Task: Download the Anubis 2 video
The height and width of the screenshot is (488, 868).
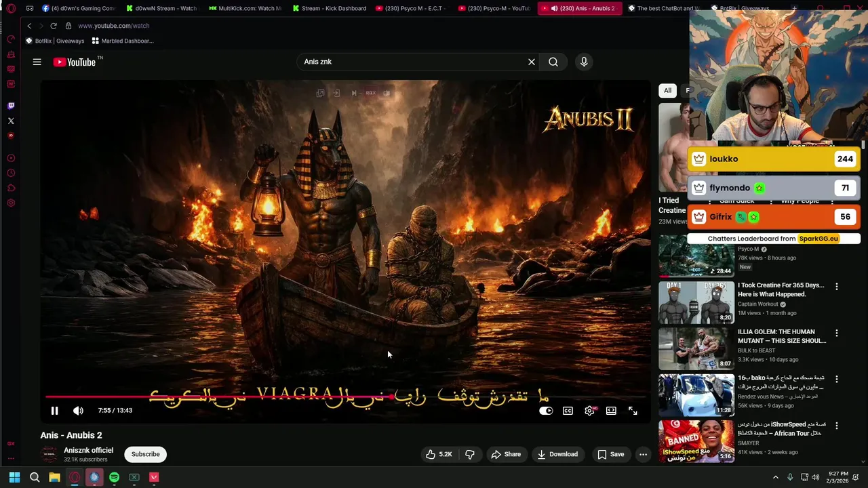Action: 557,454
